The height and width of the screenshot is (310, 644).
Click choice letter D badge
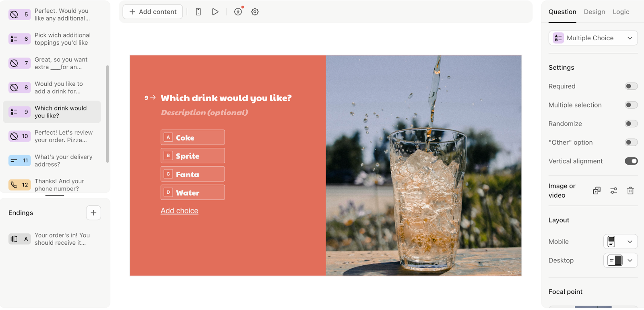pos(168,192)
